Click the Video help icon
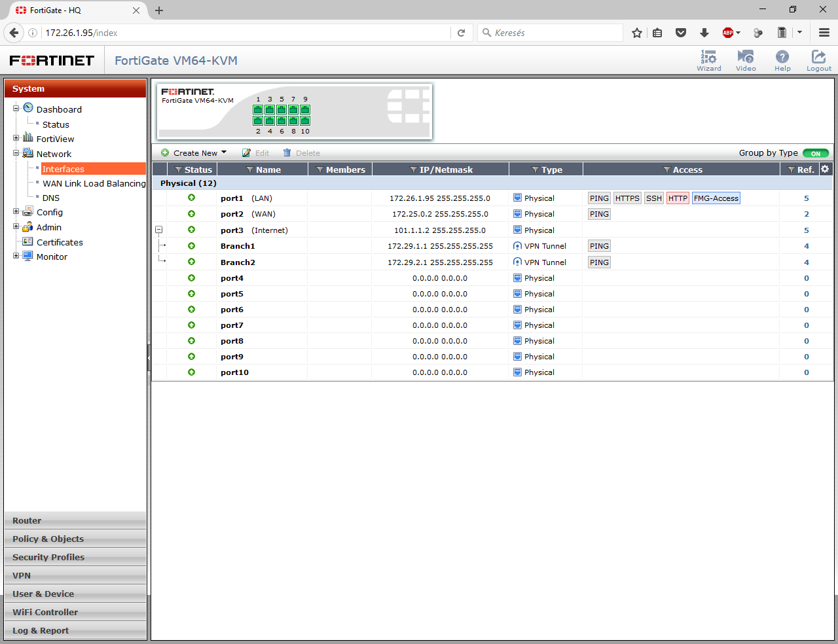838x644 pixels. [746, 60]
